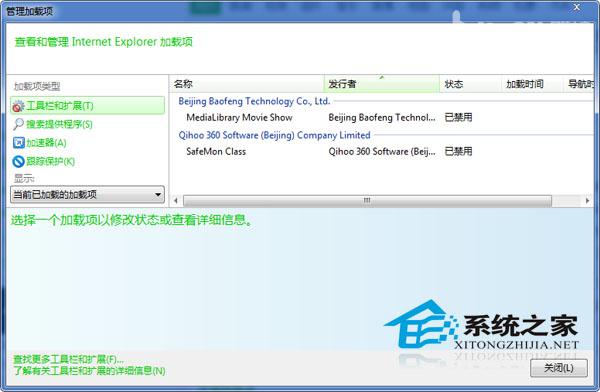Click the accelerators arrow icon
The image size is (600, 392).
pos(18,143)
